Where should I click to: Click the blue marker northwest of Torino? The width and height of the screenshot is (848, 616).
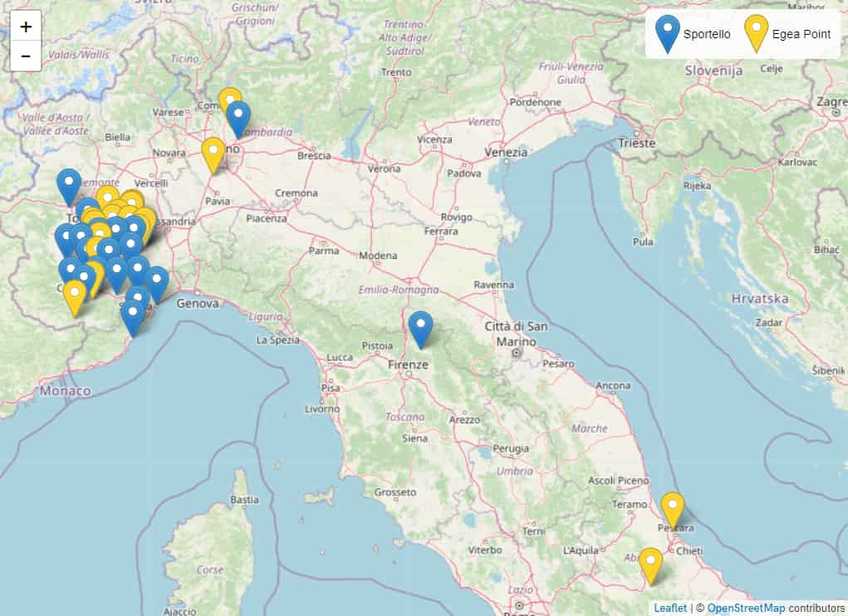[x=69, y=187]
